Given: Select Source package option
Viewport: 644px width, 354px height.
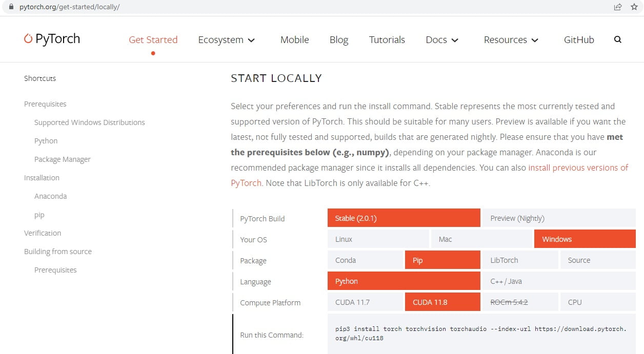Looking at the screenshot, I should coord(598,260).
